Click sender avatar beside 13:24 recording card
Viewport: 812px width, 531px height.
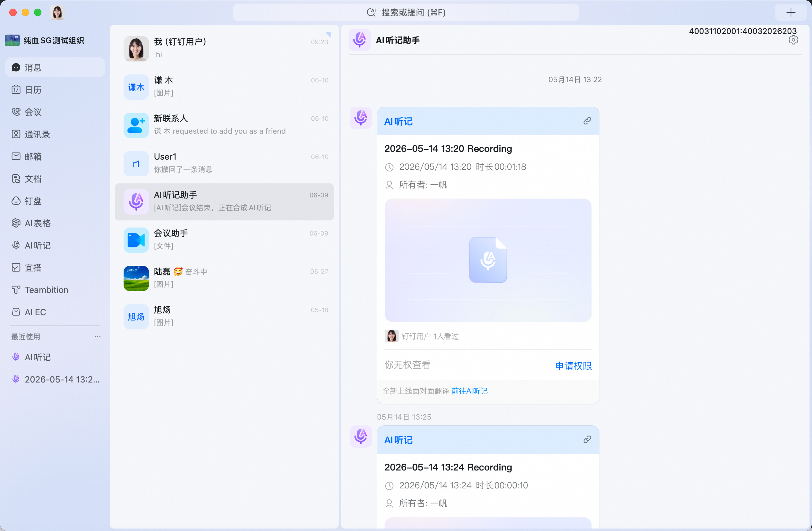coord(361,437)
